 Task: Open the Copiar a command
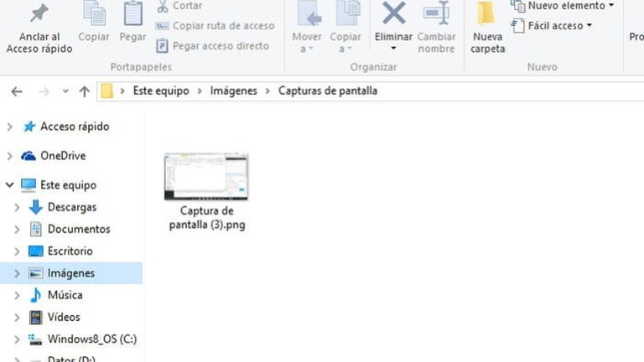(x=345, y=27)
